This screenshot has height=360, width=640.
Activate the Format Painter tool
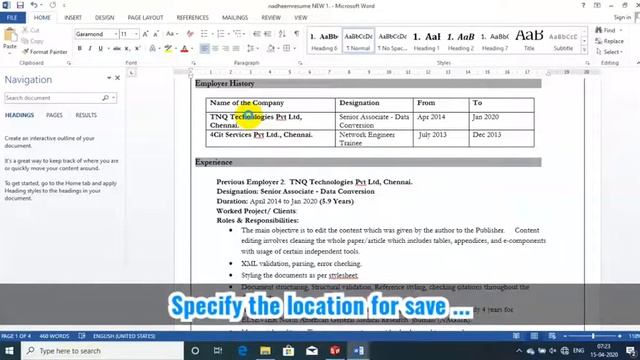tap(44, 52)
